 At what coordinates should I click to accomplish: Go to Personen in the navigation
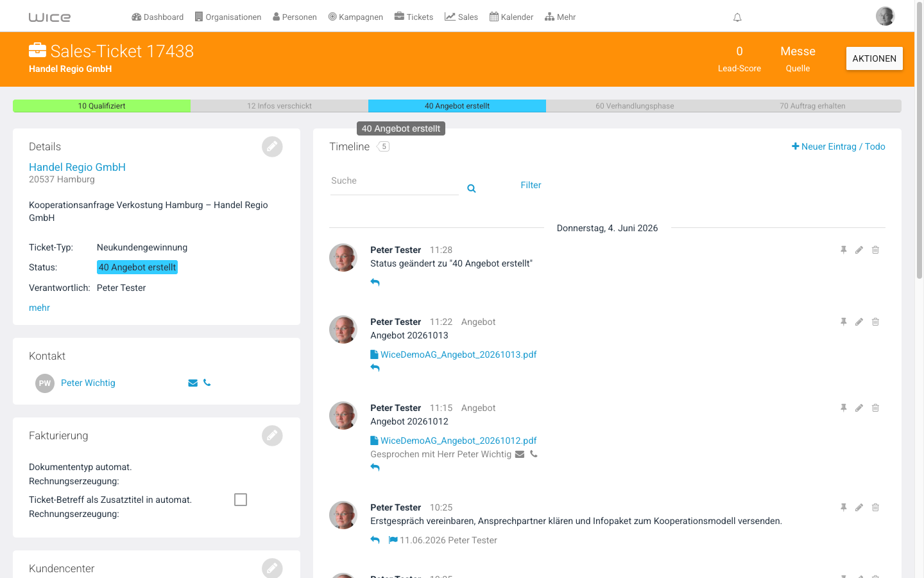(295, 17)
